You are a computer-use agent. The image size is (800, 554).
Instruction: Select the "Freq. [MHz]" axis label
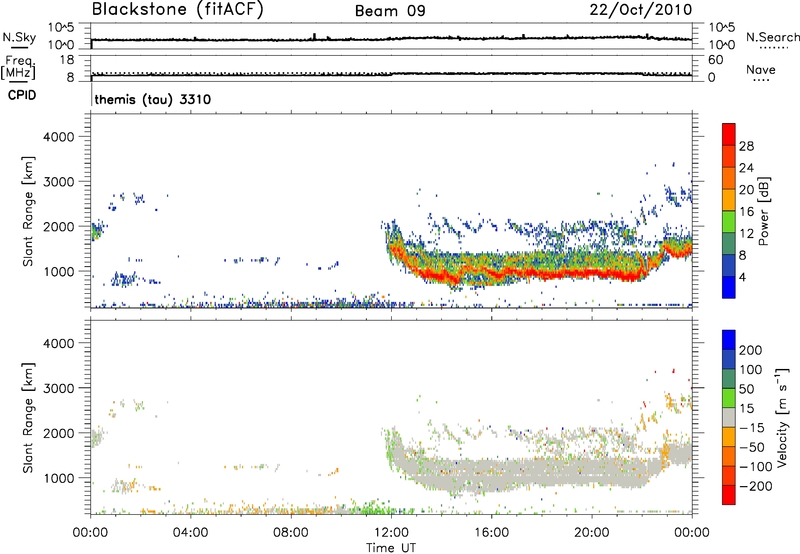pos(18,68)
